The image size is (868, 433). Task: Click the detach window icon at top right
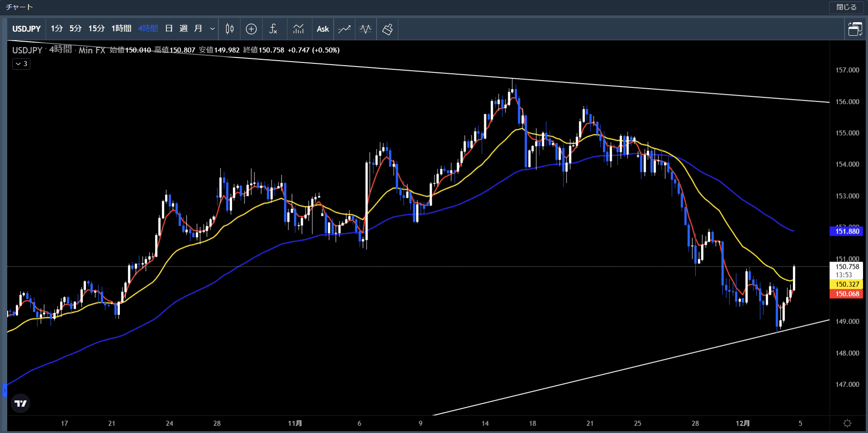click(855, 29)
